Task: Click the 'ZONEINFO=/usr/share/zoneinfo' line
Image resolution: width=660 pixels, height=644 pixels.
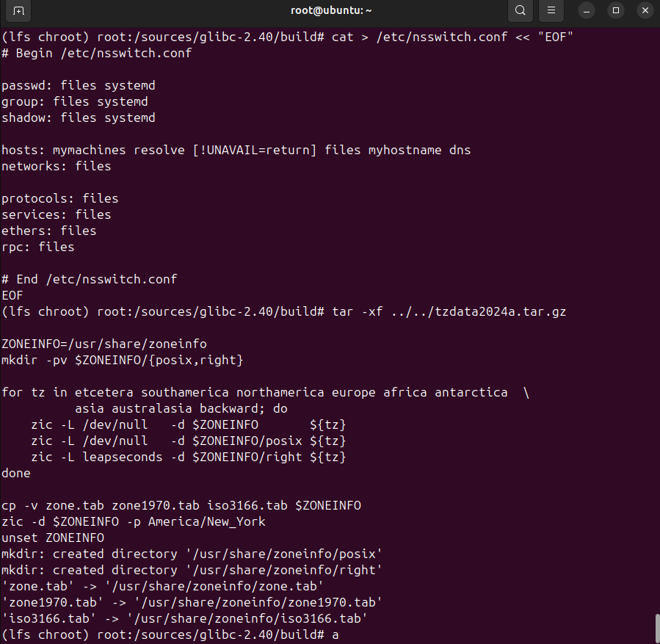Action: (x=104, y=344)
